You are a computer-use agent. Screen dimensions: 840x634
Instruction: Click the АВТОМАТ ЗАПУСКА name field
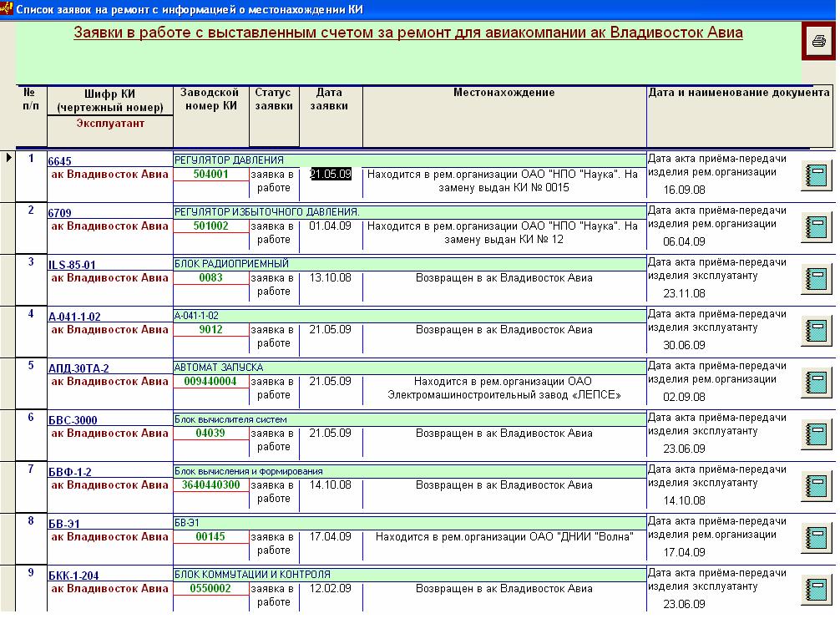410,368
